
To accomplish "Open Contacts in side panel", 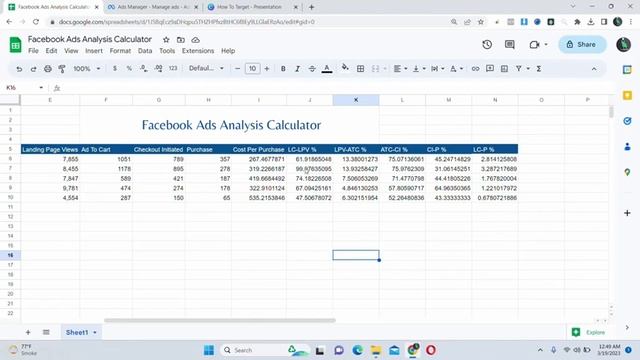I will click(x=627, y=147).
